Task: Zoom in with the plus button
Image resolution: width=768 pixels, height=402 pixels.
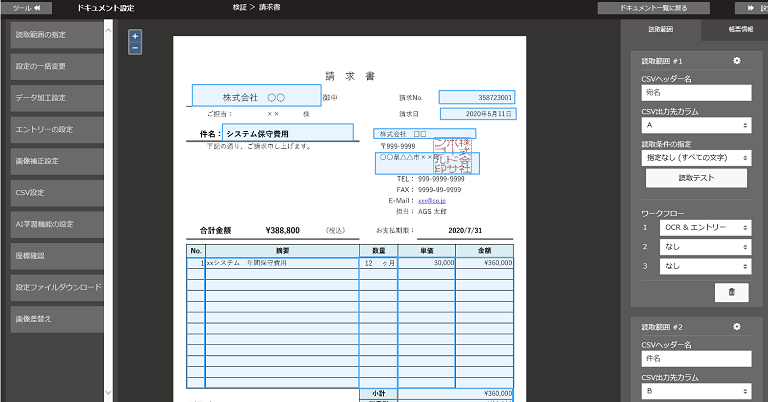Action: click(135, 35)
